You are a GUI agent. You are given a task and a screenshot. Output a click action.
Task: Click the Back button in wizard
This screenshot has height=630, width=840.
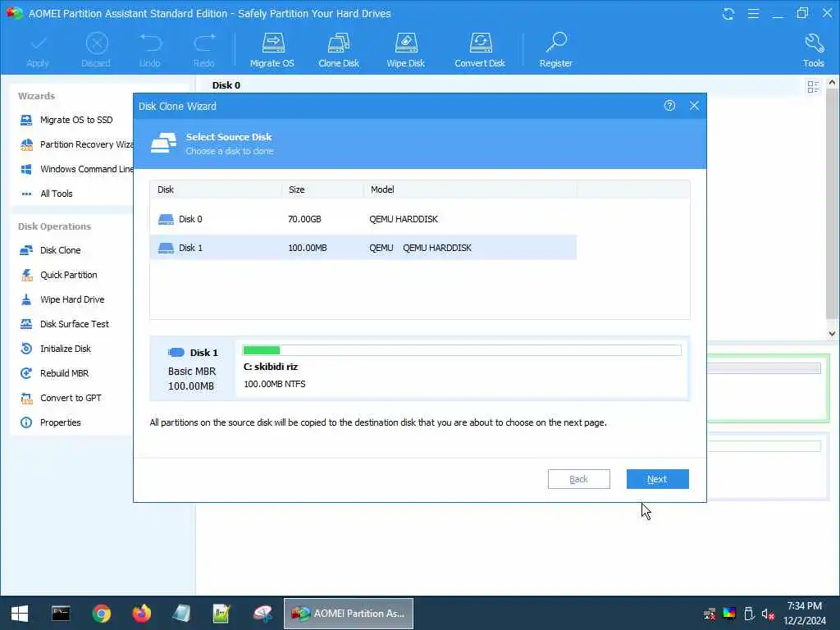(578, 479)
